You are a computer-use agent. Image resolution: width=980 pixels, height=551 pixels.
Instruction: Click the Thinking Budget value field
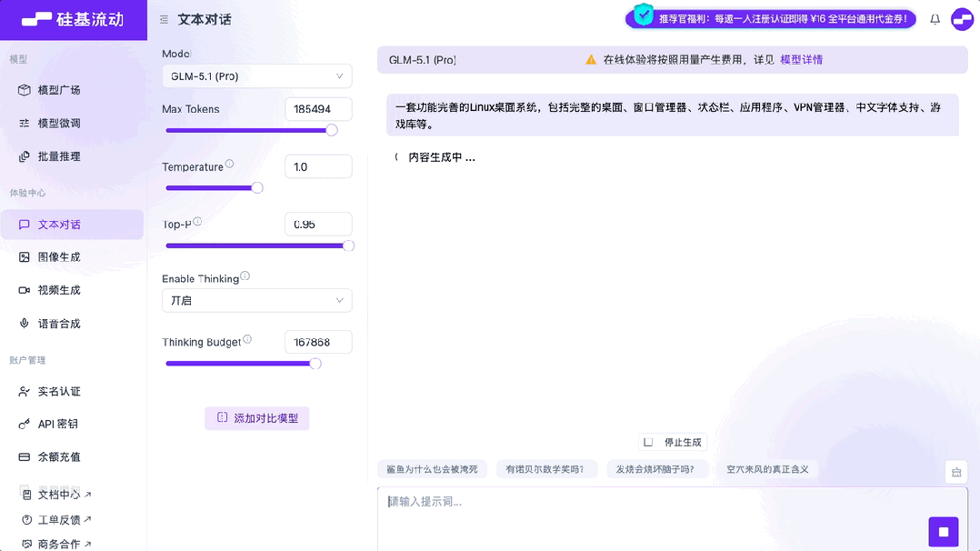(x=318, y=342)
